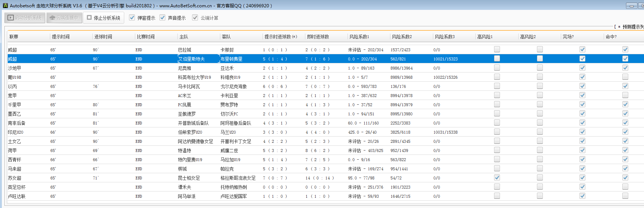Toggle the 云端计算 checkbox

(195, 18)
